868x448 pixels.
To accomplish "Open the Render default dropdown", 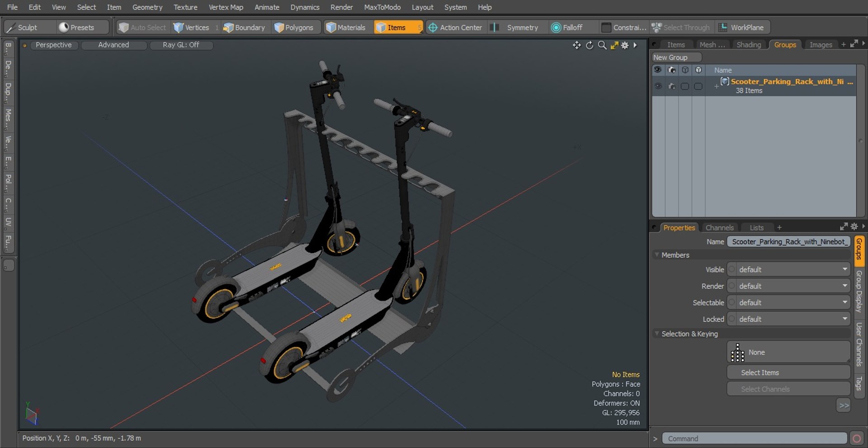I will tap(788, 286).
